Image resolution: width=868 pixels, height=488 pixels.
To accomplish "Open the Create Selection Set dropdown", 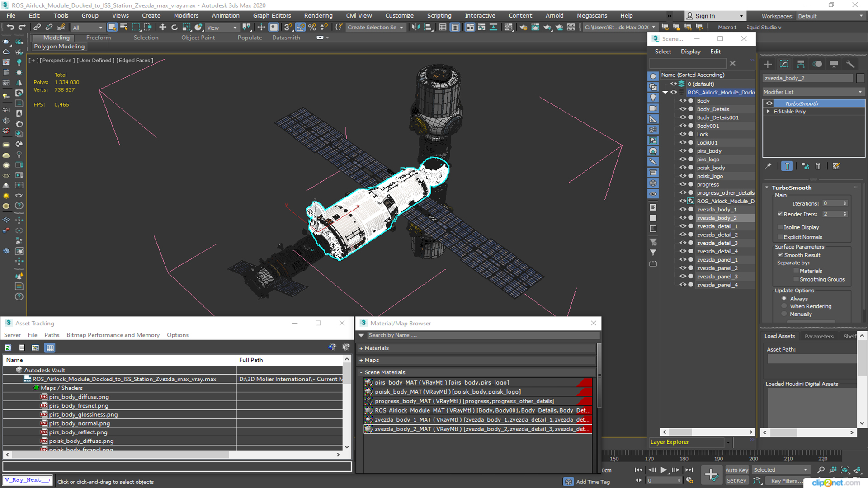I will (375, 28).
